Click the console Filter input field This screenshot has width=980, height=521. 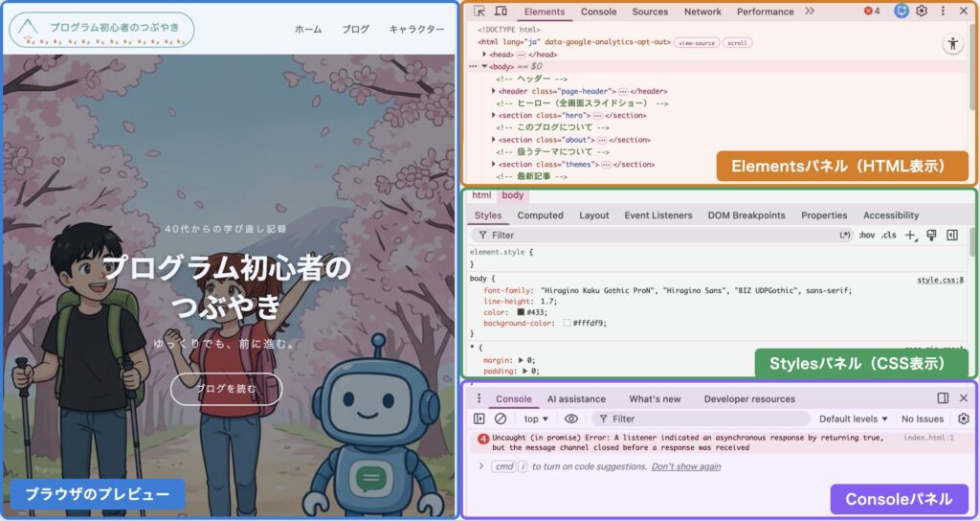701,419
